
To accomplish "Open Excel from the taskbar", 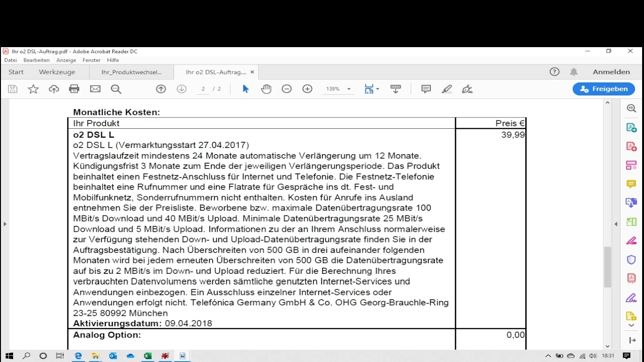I will (148, 356).
